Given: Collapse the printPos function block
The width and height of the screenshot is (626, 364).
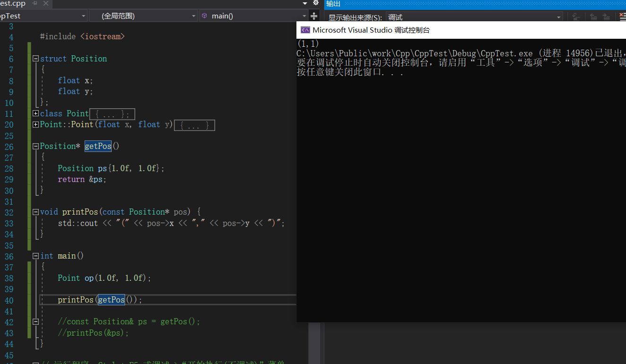Looking at the screenshot, I should [x=35, y=212].
